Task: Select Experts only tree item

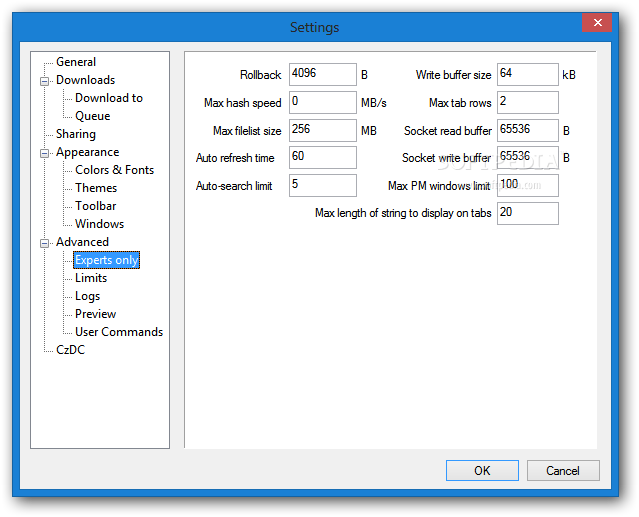Action: (x=106, y=260)
